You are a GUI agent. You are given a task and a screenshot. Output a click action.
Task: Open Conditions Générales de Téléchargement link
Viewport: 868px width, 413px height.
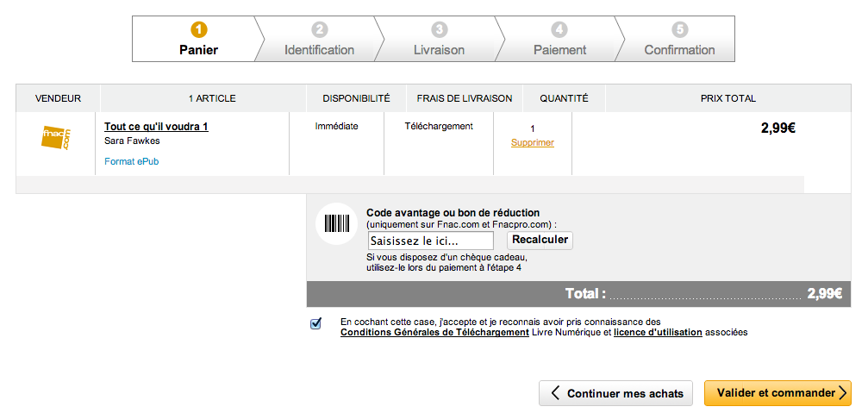(434, 332)
